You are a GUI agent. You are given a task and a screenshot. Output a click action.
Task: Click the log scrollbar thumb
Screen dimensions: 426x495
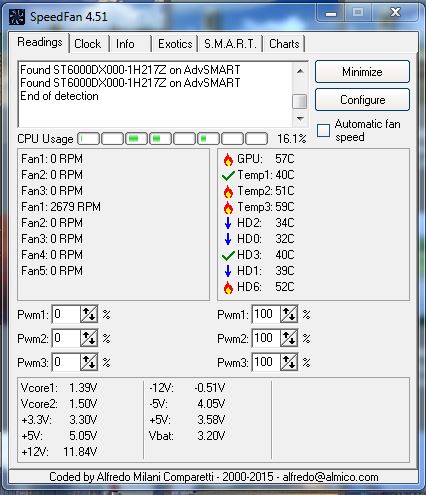[300, 101]
